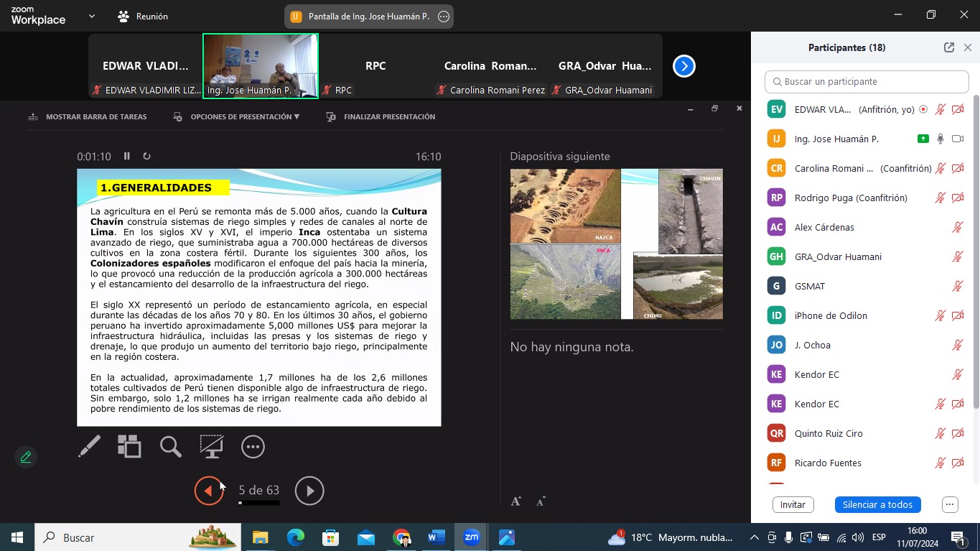
Task: Click the see all slides icon
Action: (129, 446)
